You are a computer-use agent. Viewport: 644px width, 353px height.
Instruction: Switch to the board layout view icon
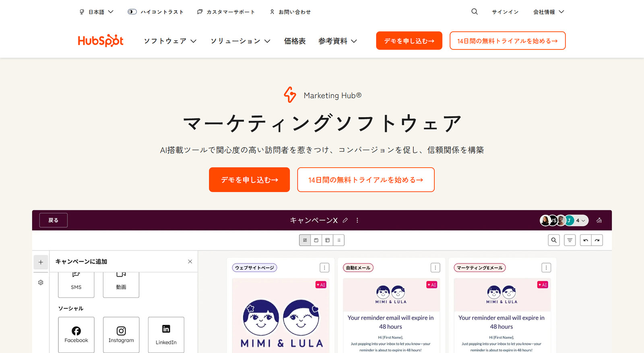(328, 240)
